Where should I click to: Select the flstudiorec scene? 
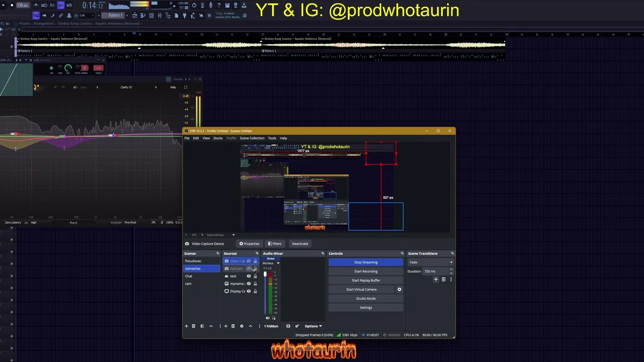[x=202, y=261]
